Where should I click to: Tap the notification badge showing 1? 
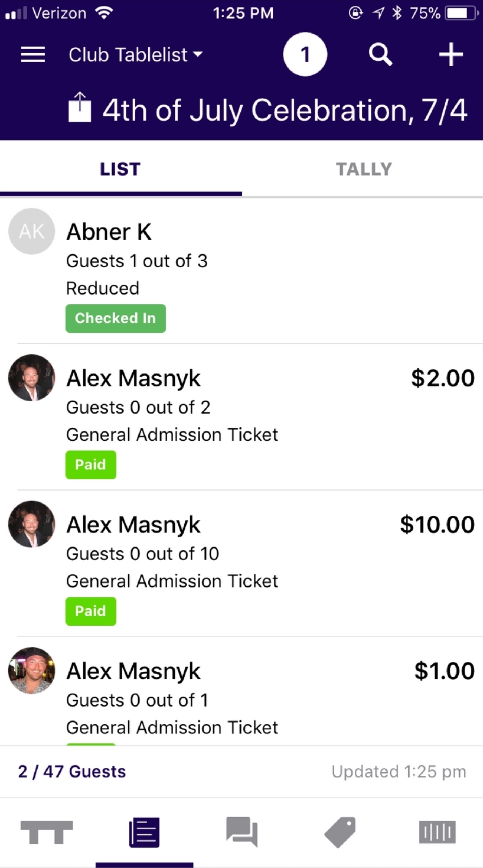[305, 55]
